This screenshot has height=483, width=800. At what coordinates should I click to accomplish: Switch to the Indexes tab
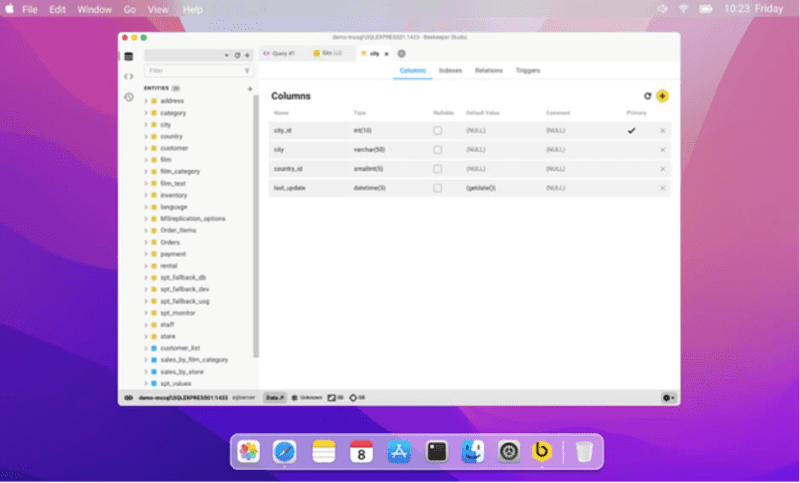(450, 71)
